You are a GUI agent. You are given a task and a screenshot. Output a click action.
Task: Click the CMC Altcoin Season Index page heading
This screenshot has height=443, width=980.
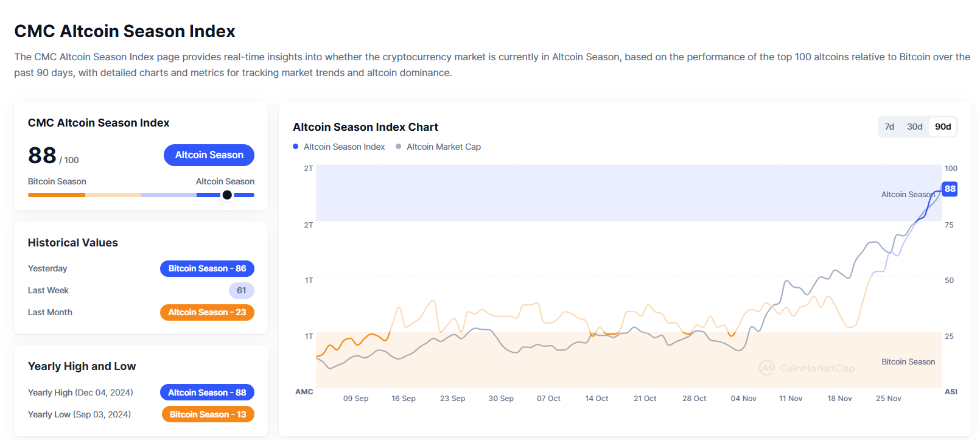(x=125, y=31)
